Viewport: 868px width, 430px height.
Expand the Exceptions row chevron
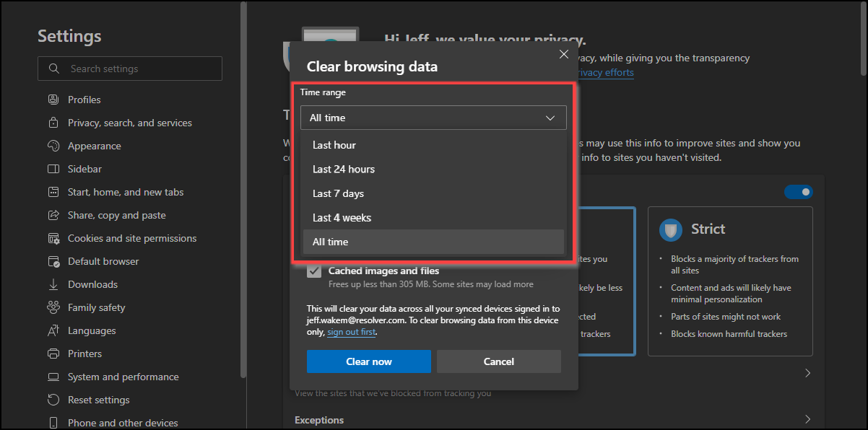click(x=807, y=419)
